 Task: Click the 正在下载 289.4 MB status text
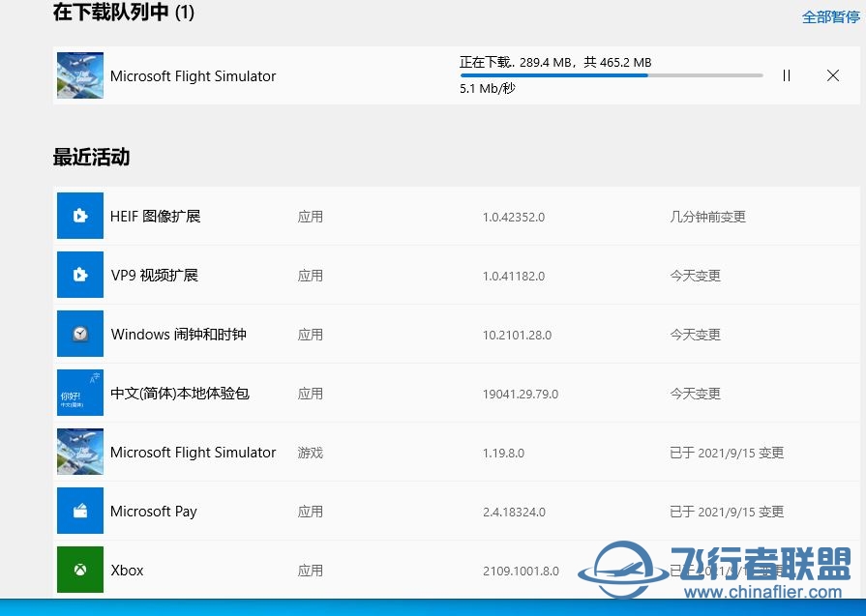(555, 62)
